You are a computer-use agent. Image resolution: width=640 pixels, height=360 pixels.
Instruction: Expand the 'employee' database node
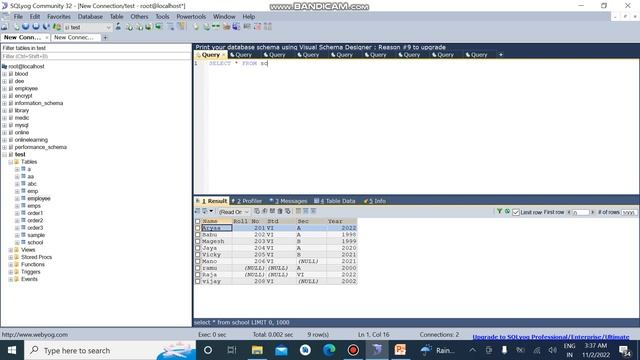(4, 89)
